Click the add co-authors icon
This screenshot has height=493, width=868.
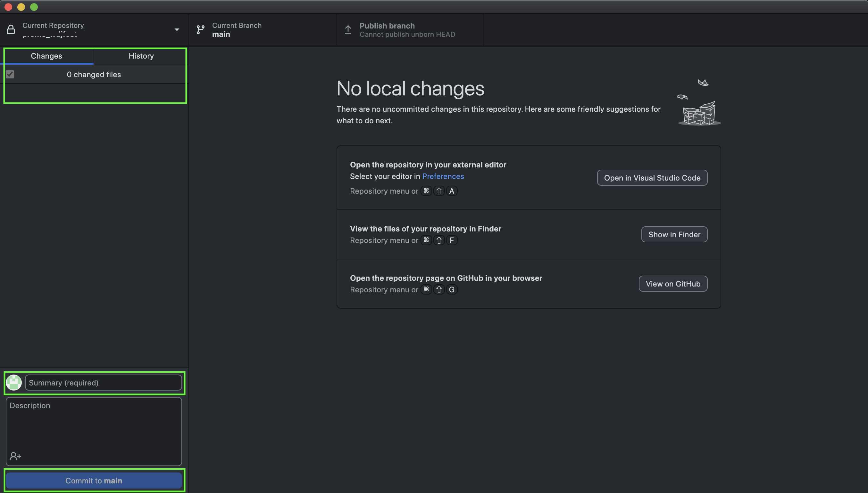(15, 456)
